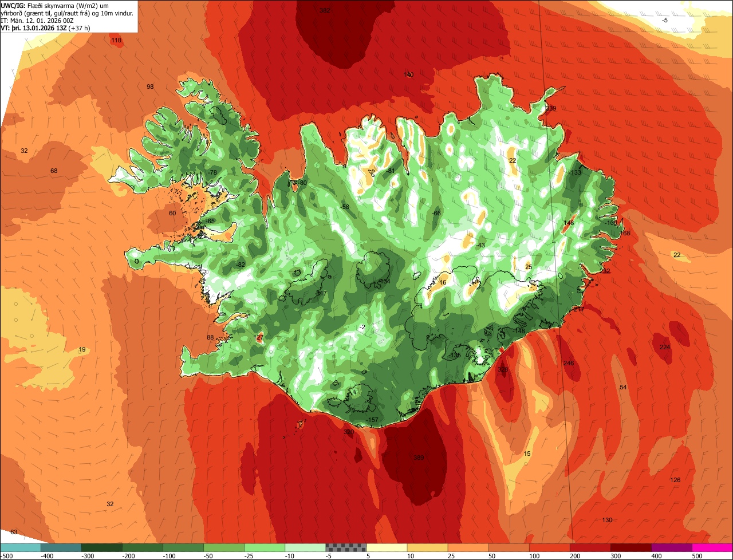This screenshot has width=733, height=560.
Task: Click the '126' value on the map
Action: pyautogui.click(x=675, y=480)
